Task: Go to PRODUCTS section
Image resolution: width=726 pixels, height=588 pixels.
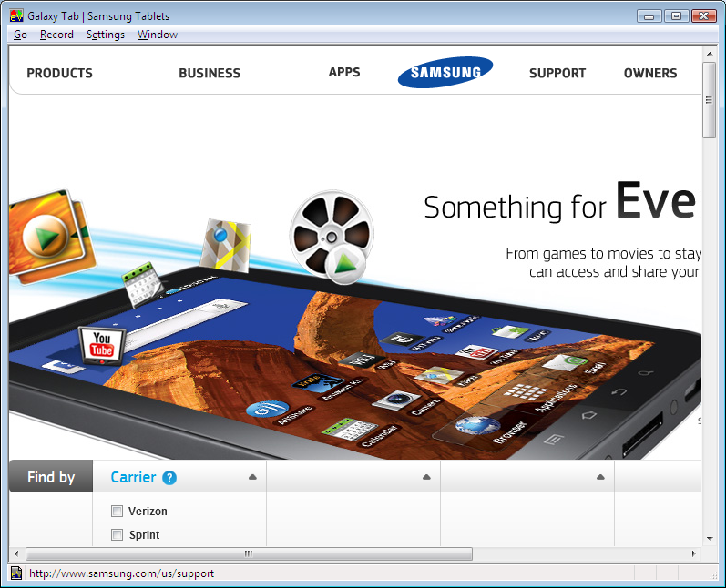Action: coord(60,73)
